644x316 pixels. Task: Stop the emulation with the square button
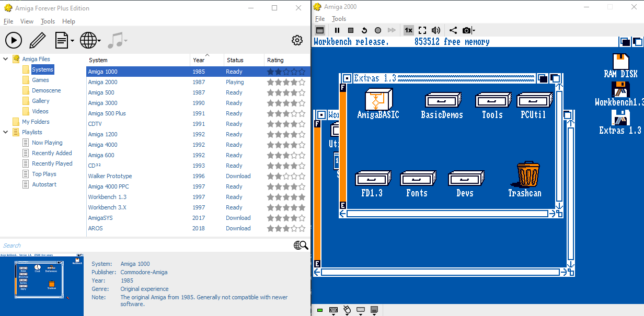(351, 31)
